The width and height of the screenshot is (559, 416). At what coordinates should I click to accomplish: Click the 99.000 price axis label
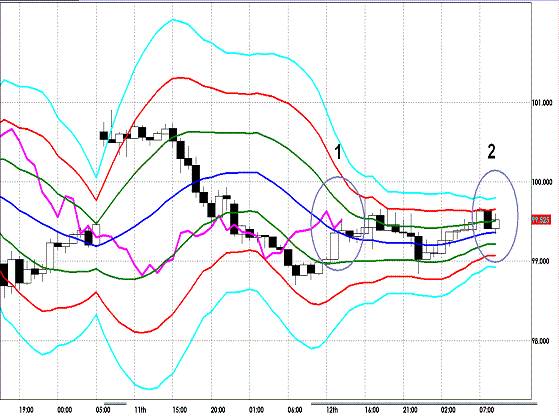tap(540, 262)
